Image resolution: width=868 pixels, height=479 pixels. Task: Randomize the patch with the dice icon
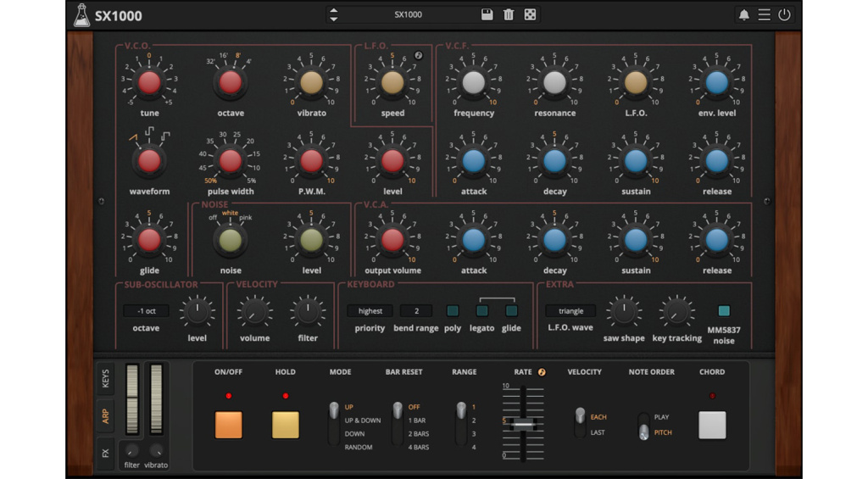pos(530,14)
